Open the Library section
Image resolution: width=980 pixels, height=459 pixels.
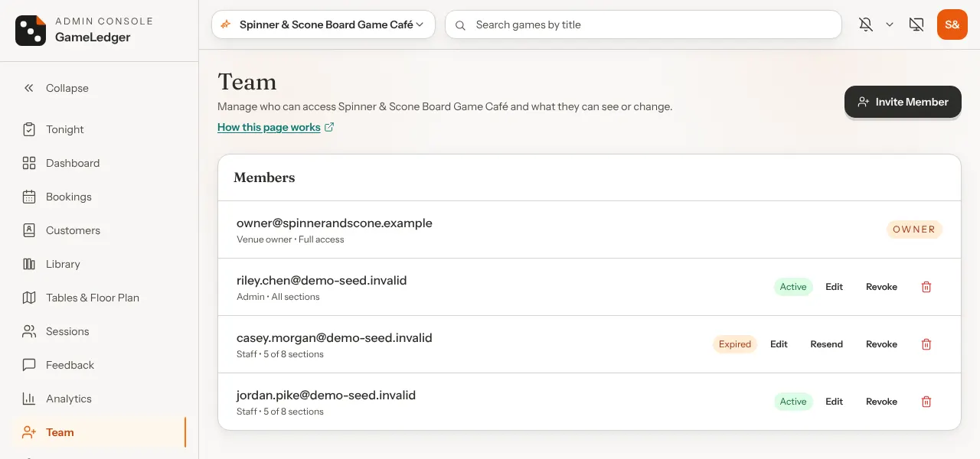click(x=100, y=264)
